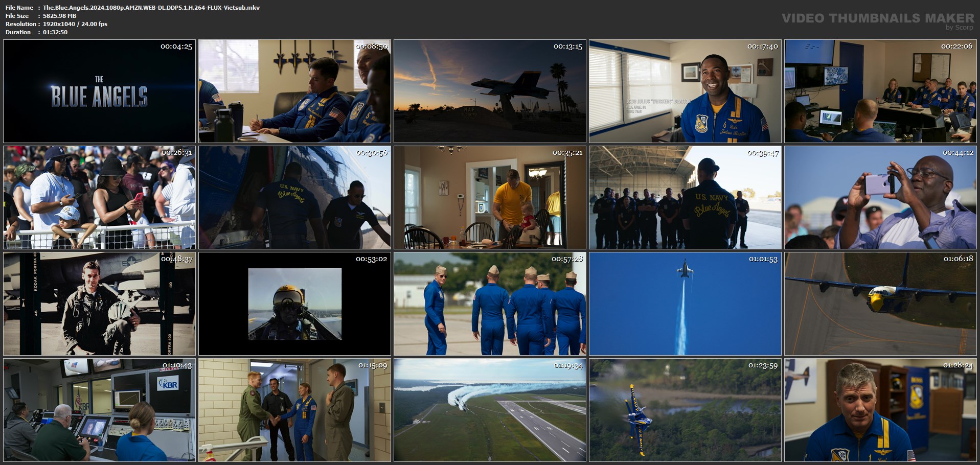980x465 pixels.
Task: Select the vintage pilot photo thumbnail at 00:48:37
Action: [99, 304]
